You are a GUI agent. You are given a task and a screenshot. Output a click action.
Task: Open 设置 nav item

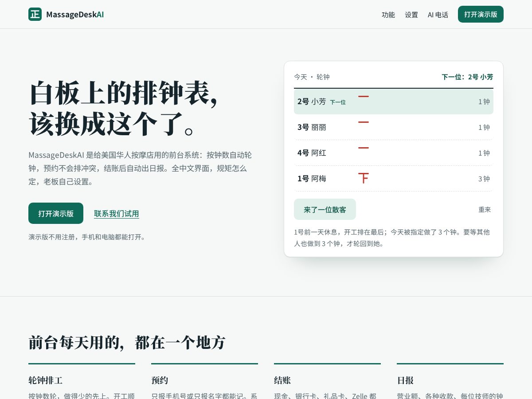[411, 15]
